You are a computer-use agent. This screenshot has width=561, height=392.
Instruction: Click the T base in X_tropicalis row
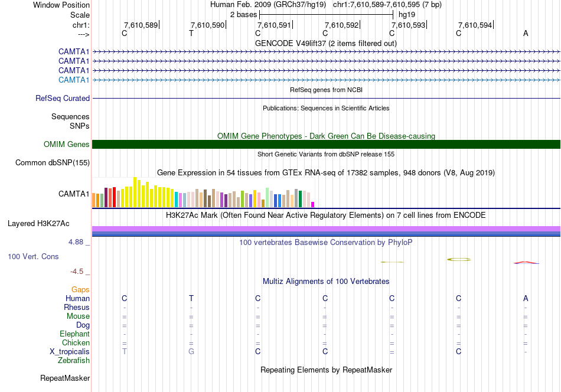125,352
